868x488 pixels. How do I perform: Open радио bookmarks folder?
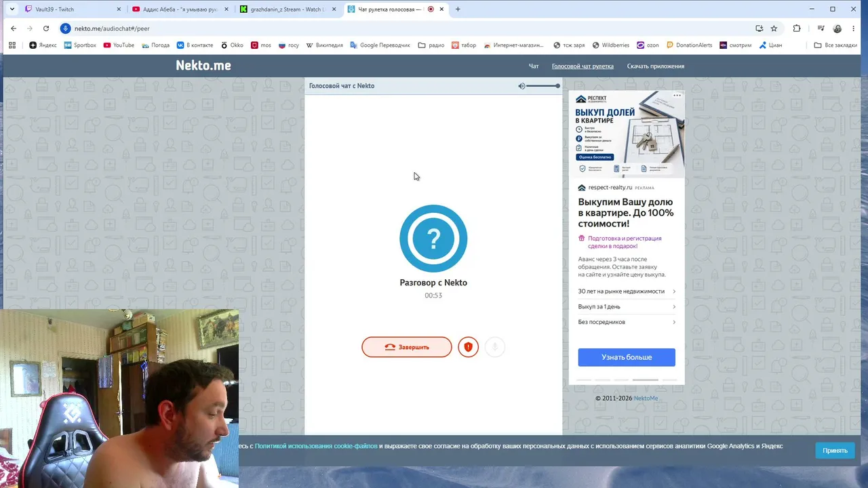(431, 45)
